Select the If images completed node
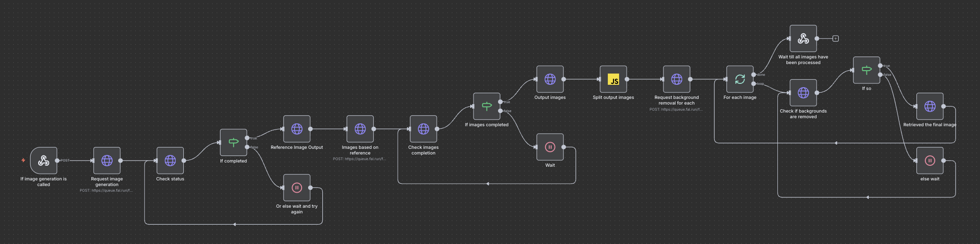The width and height of the screenshot is (980, 244). pos(487,106)
